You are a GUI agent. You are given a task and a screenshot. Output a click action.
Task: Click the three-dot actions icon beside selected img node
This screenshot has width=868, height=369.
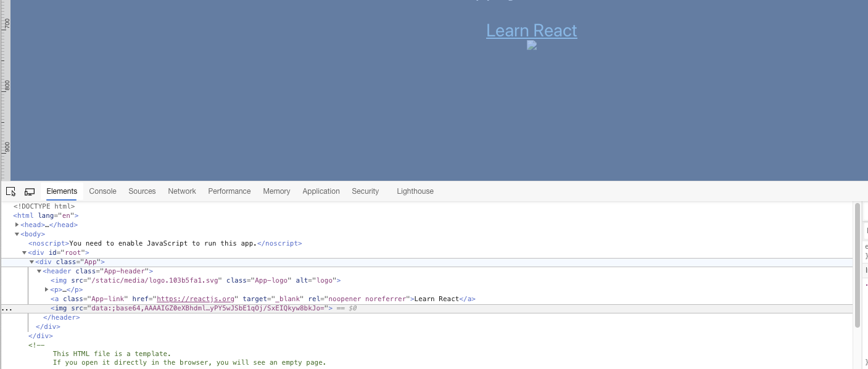6,308
